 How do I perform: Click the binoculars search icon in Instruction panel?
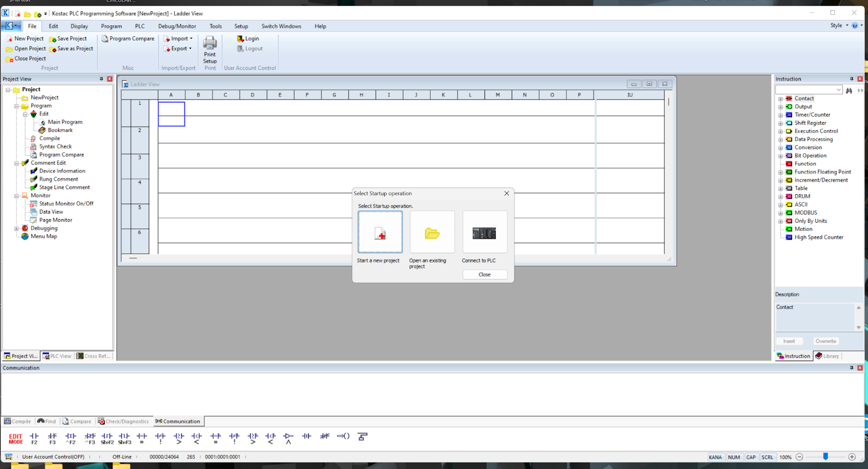pyautogui.click(x=849, y=90)
